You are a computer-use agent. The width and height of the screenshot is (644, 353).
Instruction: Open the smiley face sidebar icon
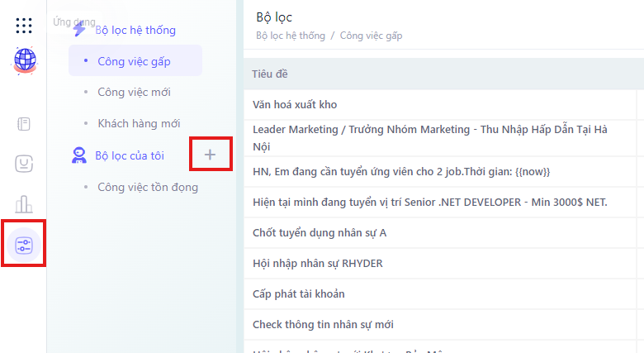(24, 164)
